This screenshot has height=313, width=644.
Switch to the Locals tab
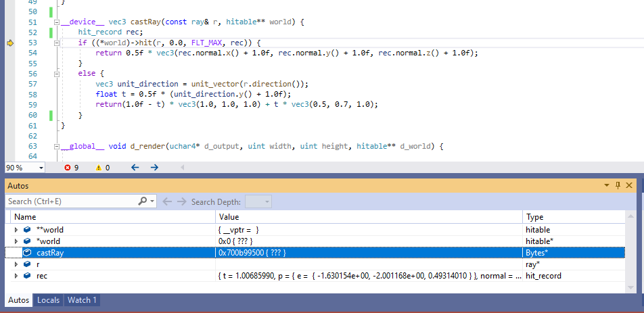(49, 300)
